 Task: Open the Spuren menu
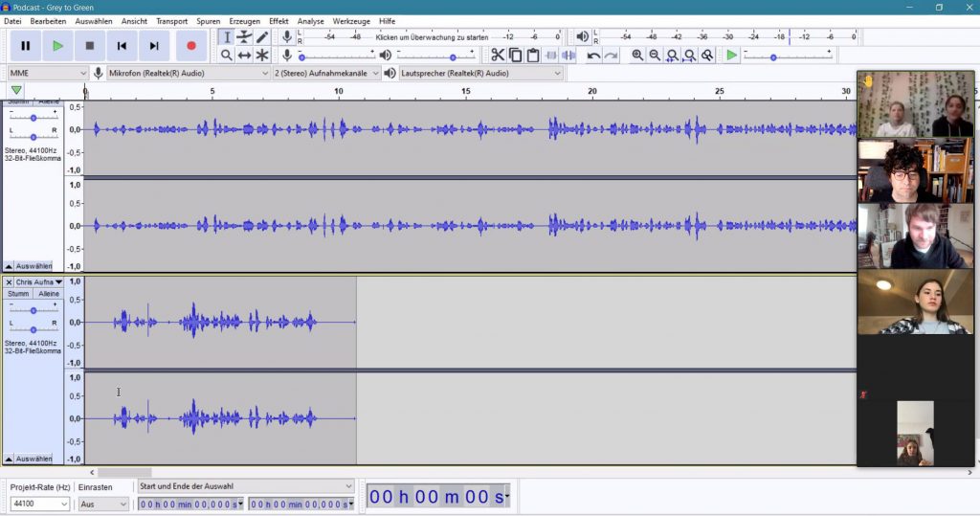[208, 21]
